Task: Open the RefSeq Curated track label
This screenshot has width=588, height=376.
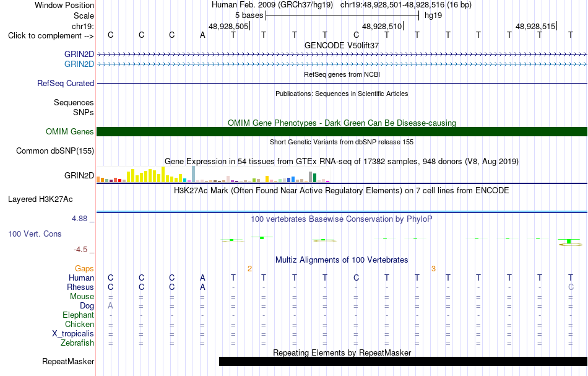Action: coord(66,83)
